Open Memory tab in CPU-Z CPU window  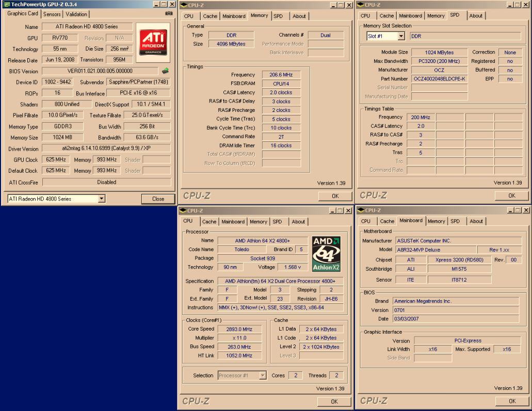(x=259, y=222)
